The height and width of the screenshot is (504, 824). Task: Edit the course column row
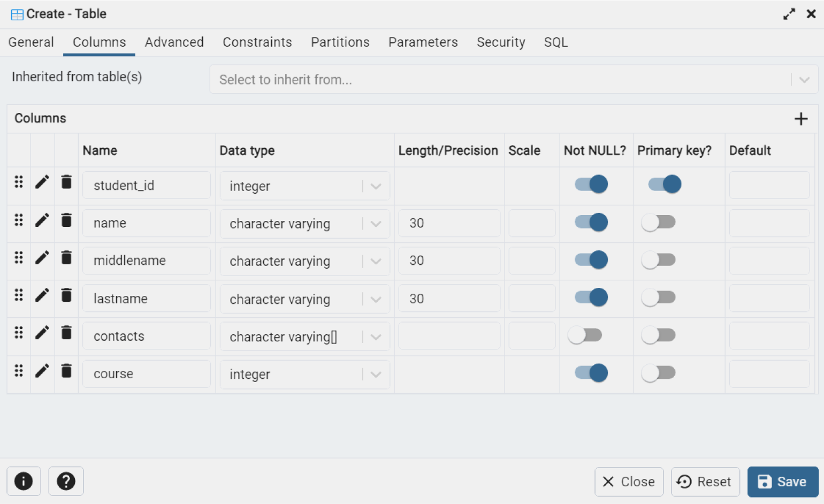(42, 370)
